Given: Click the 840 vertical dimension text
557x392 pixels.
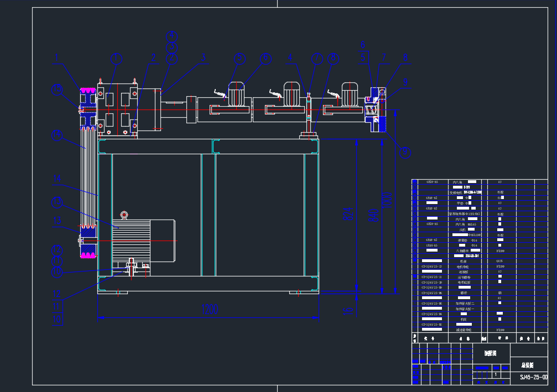Looking at the screenshot, I should click(374, 215).
